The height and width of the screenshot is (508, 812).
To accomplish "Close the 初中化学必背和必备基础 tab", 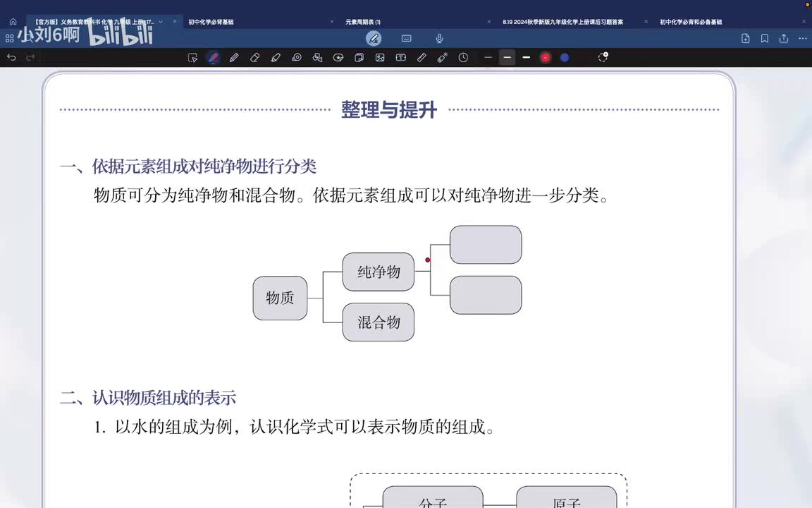I will pyautogui.click(x=804, y=22).
